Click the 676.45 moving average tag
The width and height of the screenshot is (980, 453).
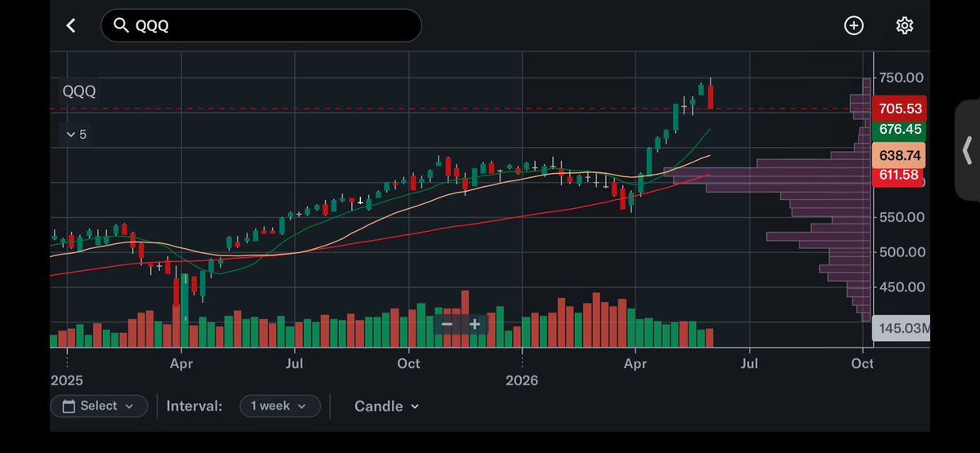[899, 129]
